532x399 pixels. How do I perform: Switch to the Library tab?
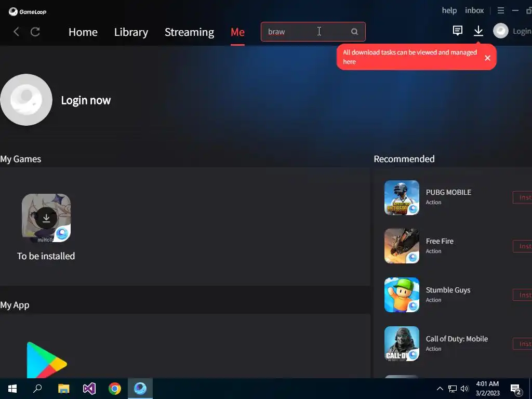pyautogui.click(x=131, y=32)
